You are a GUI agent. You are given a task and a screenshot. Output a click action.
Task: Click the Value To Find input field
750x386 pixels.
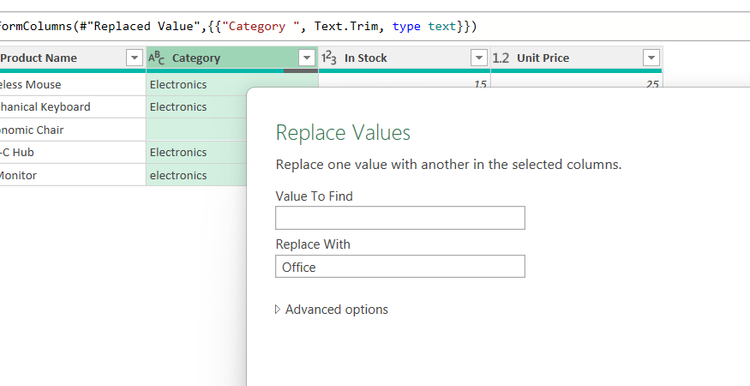click(x=400, y=218)
